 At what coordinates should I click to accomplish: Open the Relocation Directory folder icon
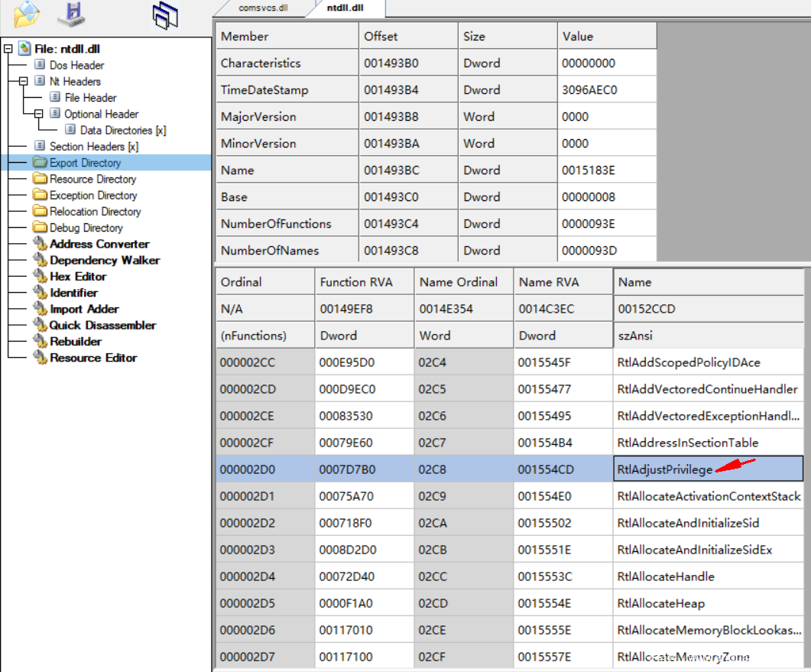coord(40,211)
